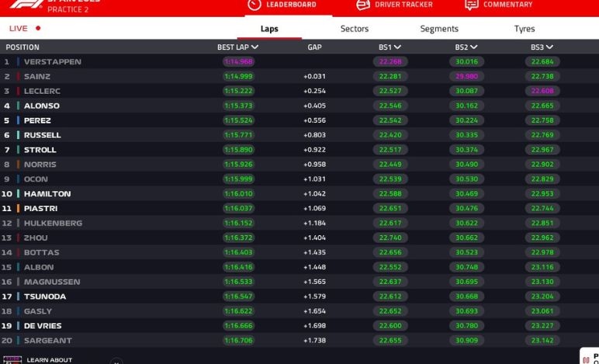
Task: Click Alonso's gap +0.405
Action: coord(314,106)
